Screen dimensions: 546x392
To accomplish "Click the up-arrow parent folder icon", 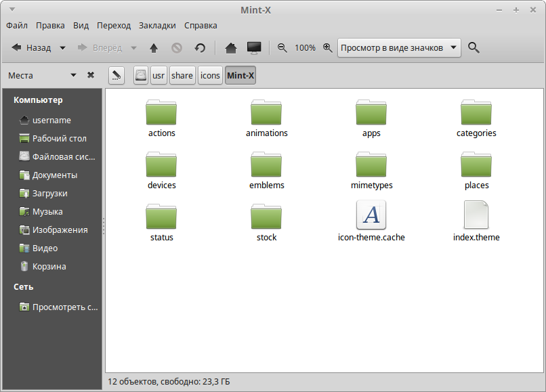I will point(154,48).
